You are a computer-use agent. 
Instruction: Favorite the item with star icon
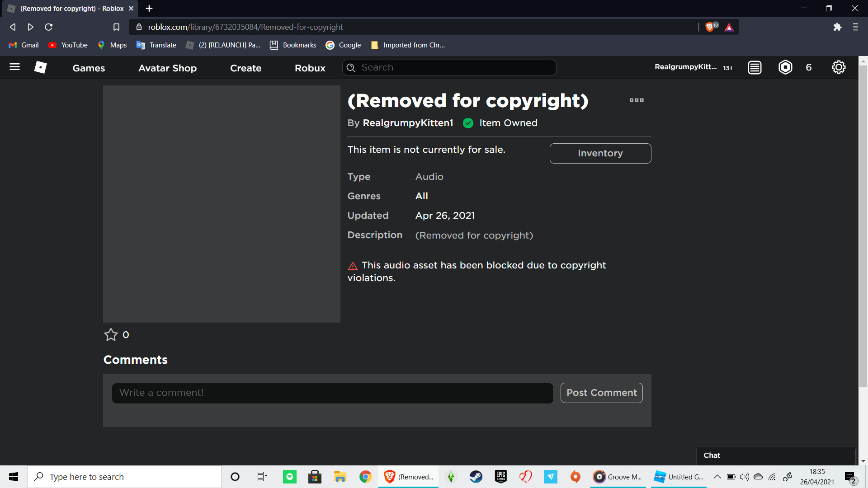tap(111, 335)
